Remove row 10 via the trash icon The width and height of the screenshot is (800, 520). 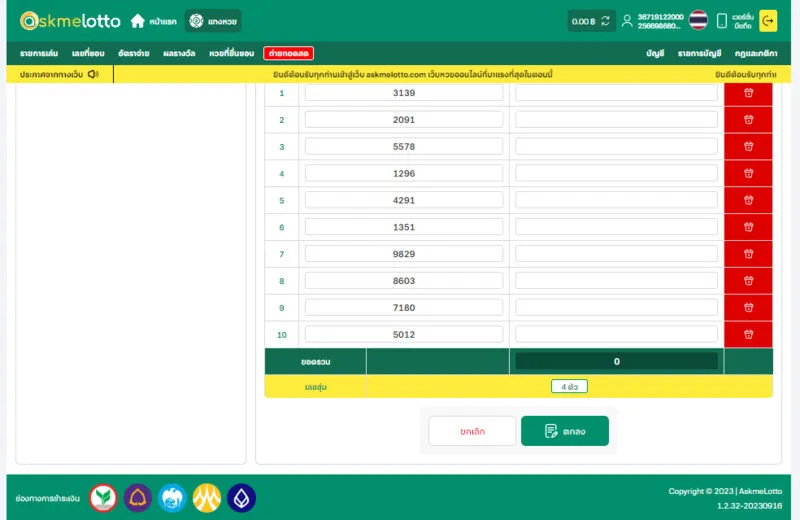(748, 334)
